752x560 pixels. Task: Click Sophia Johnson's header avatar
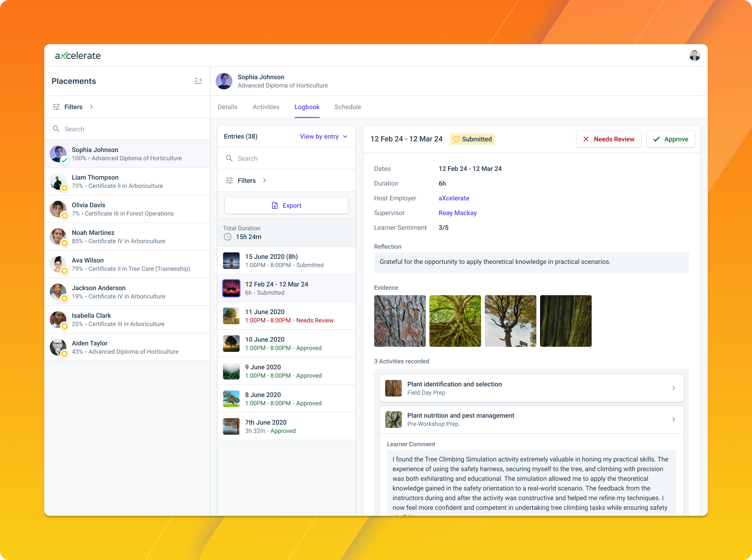click(x=224, y=81)
